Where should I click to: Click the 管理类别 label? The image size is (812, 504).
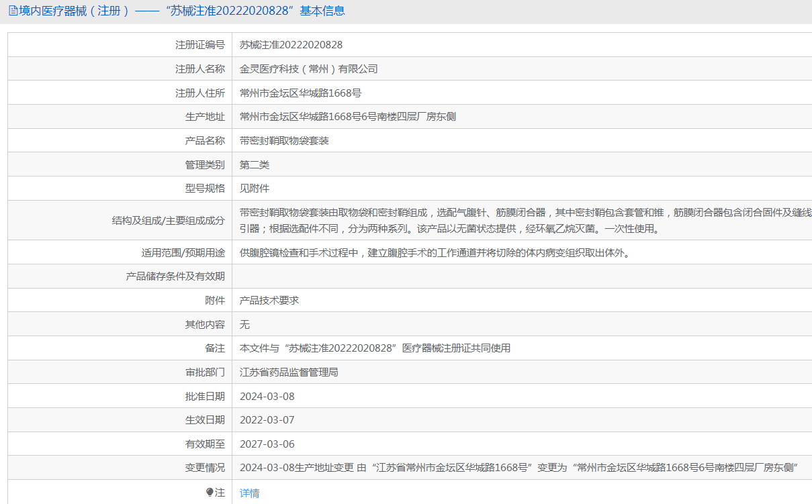tap(205, 164)
